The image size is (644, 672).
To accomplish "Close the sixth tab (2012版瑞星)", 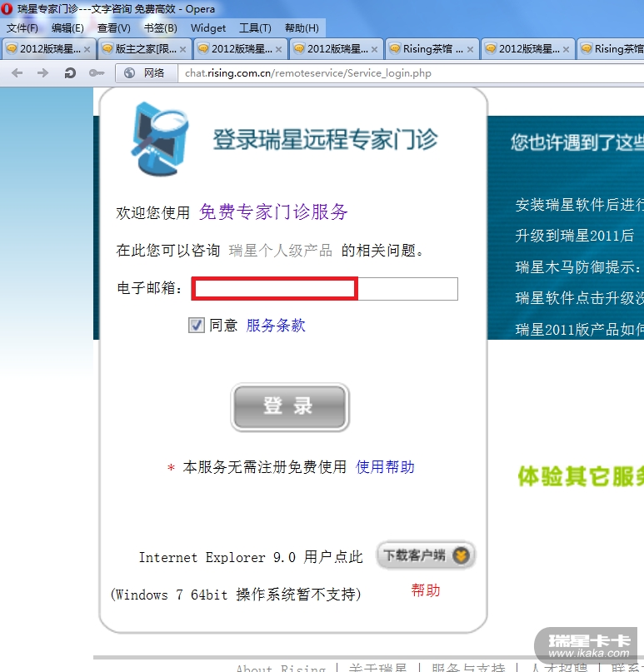I will [566, 49].
